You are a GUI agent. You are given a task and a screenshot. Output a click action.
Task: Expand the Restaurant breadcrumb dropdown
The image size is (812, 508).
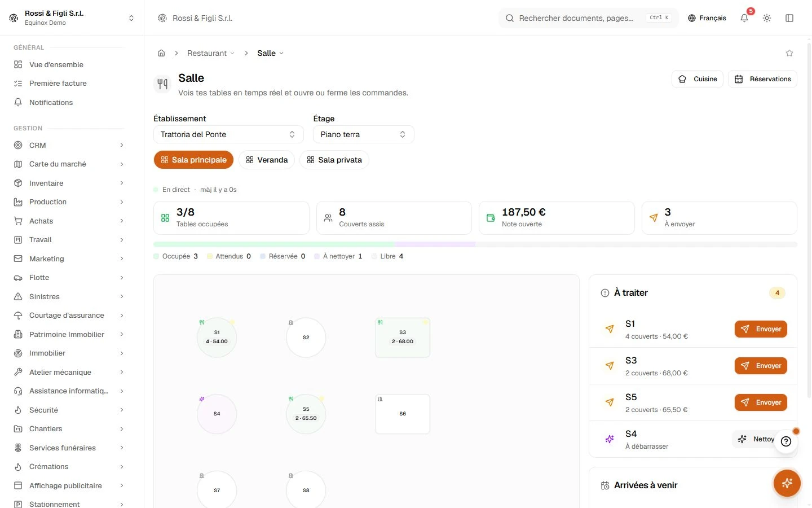211,53
